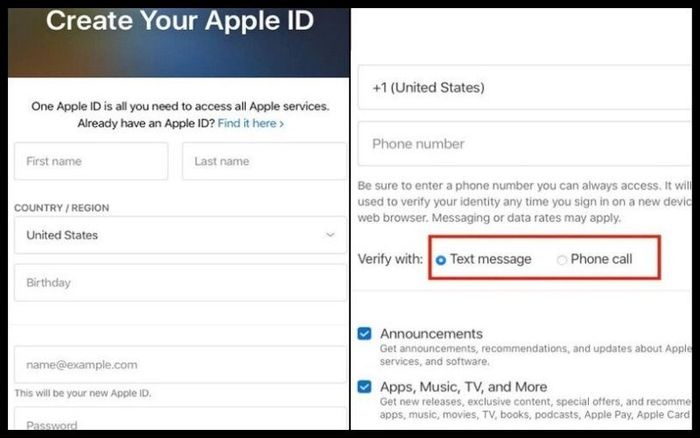The height and width of the screenshot is (438, 700).
Task: Open the Country / Region dropdown
Action: pos(180,235)
